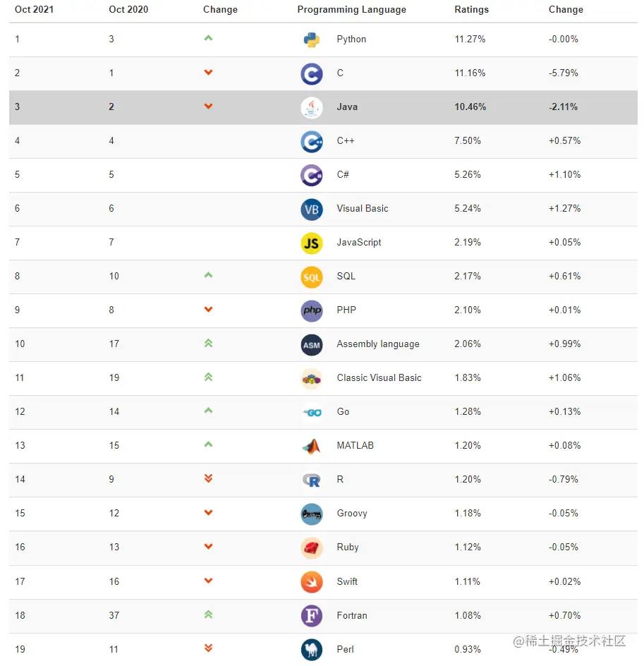Click the MATLAB logo icon
This screenshot has height=666, width=644.
click(x=312, y=446)
